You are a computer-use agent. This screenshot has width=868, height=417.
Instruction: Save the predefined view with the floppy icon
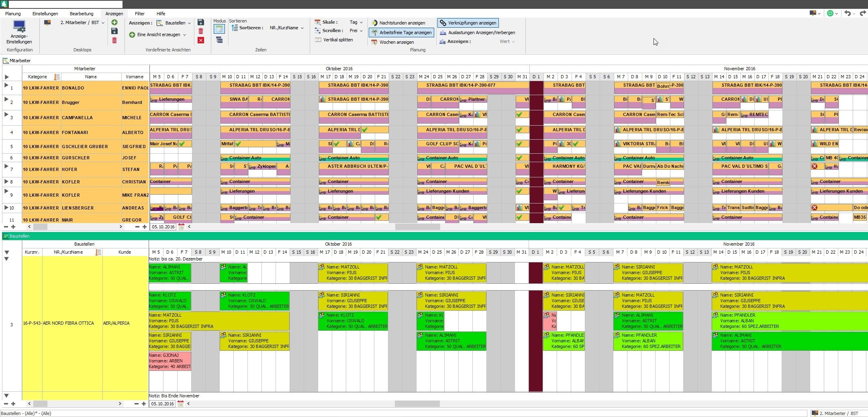(201, 22)
